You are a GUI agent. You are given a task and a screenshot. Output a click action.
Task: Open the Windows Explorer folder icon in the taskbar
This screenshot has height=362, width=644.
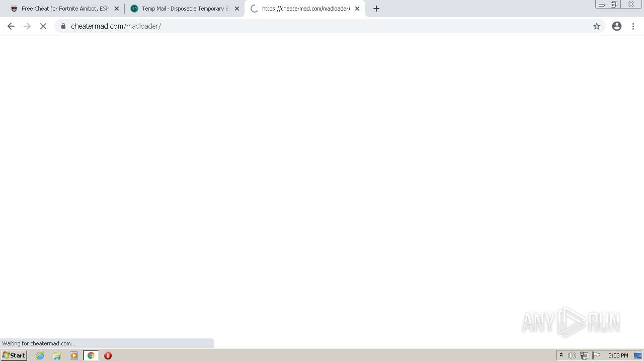click(57, 355)
